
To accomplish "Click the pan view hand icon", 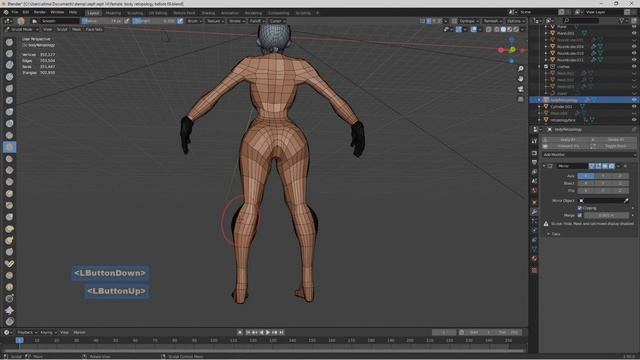I will (520, 79).
